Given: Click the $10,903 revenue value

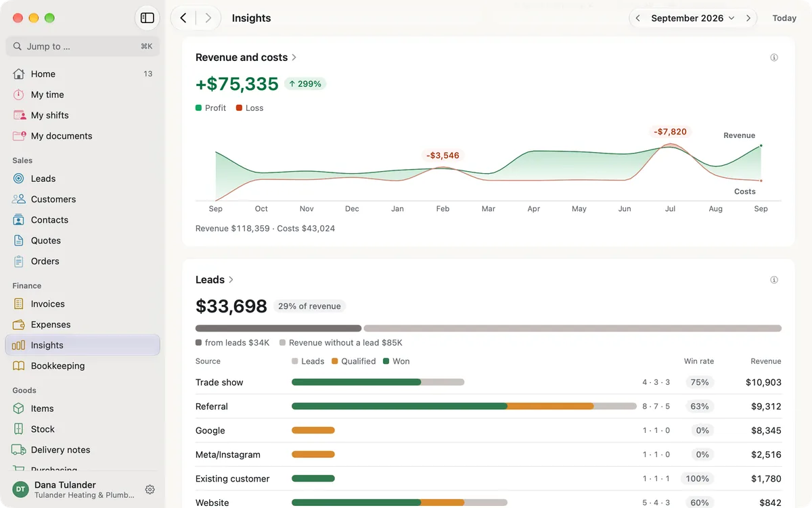Looking at the screenshot, I should pos(763,382).
